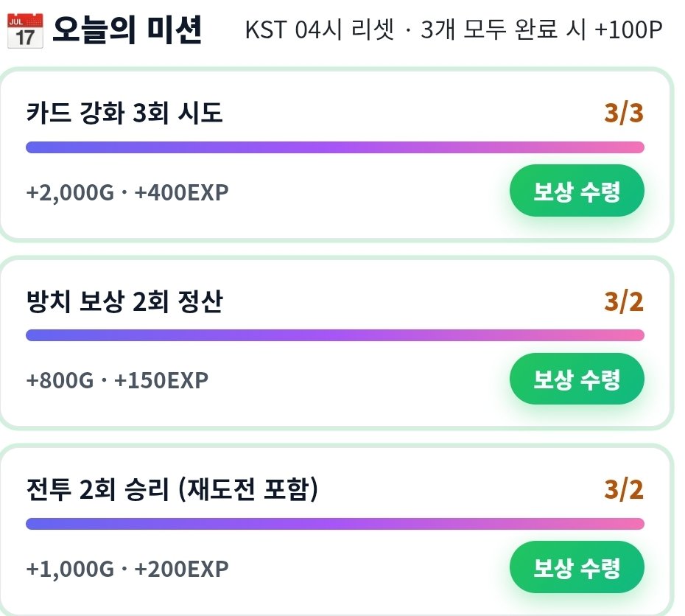Claim reward for 카드 강화 3회 시도
This screenshot has width=685, height=616.
coord(577,191)
